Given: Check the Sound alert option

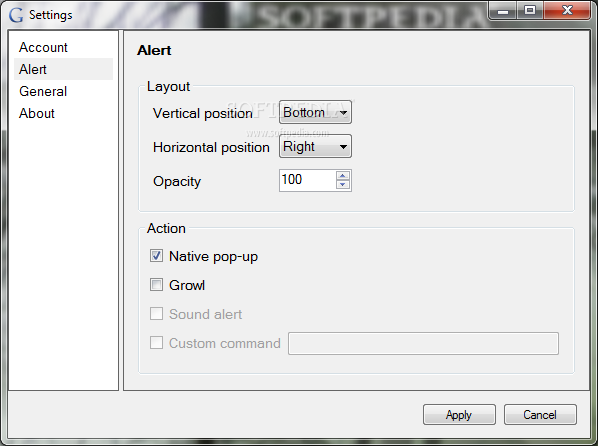Looking at the screenshot, I should (156, 314).
